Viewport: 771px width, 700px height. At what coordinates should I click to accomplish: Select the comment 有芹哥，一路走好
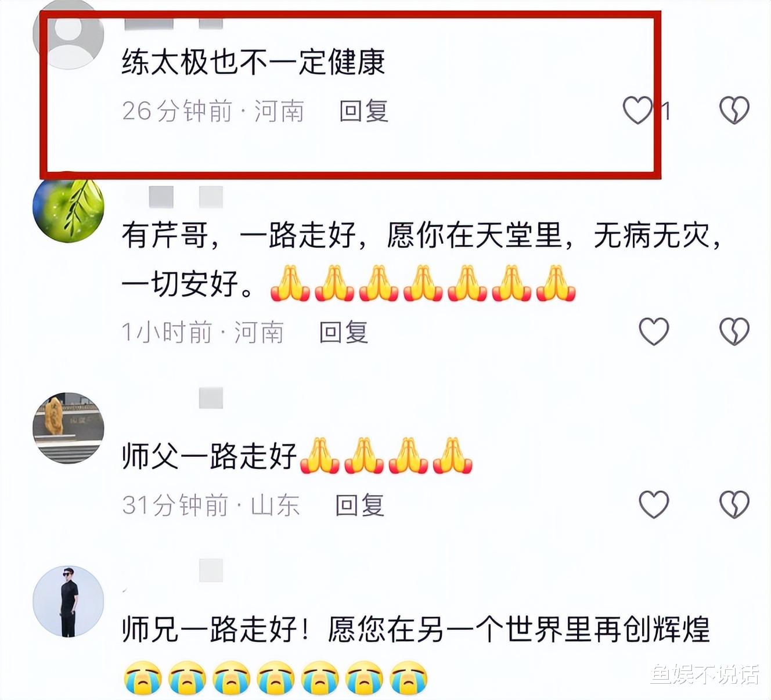click(421, 259)
